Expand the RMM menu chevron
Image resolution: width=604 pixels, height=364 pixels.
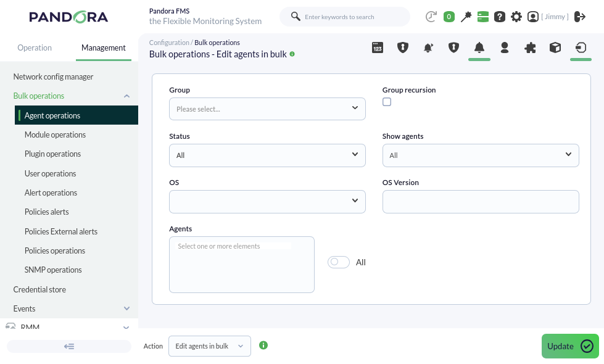click(x=126, y=328)
